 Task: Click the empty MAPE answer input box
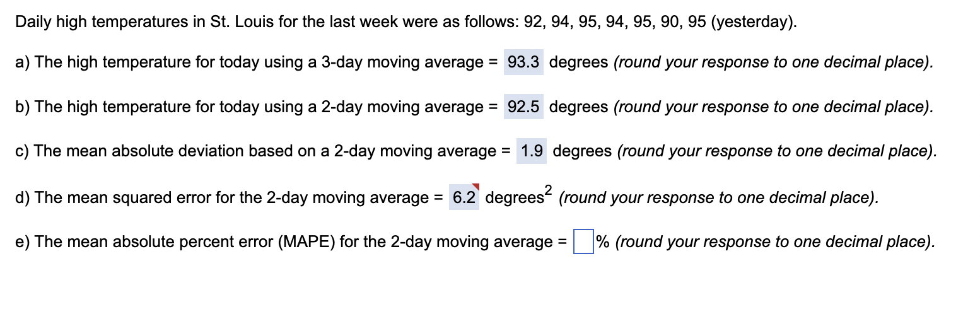pos(583,242)
